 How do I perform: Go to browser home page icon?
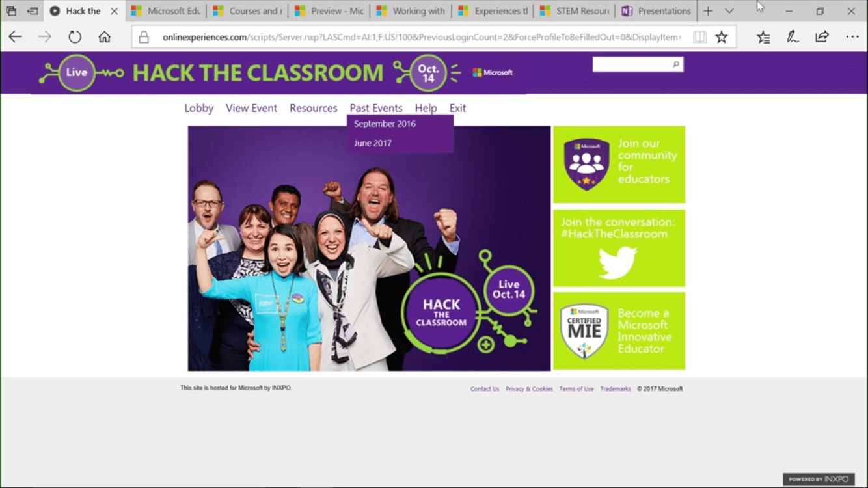point(104,37)
